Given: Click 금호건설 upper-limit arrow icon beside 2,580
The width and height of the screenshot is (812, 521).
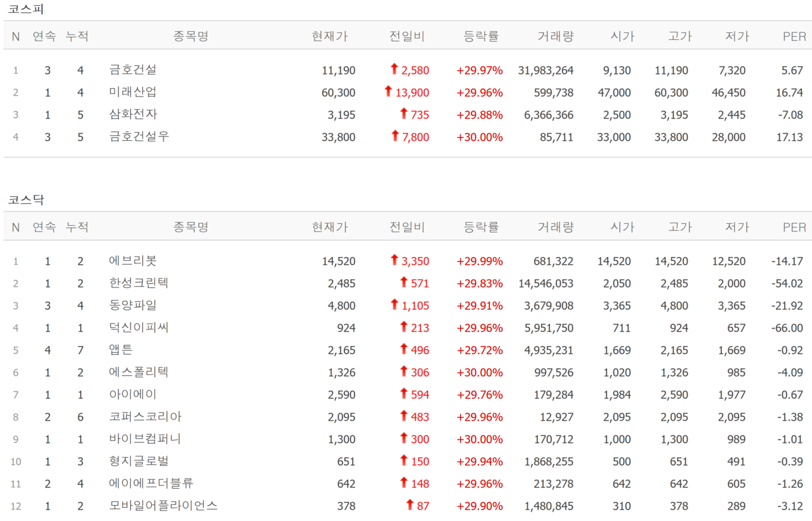Looking at the screenshot, I should pyautogui.click(x=394, y=69).
